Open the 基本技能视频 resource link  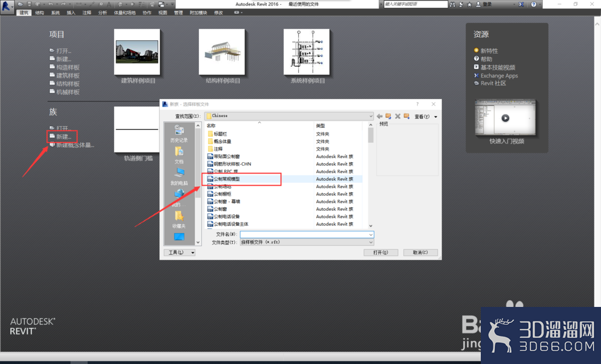point(495,67)
